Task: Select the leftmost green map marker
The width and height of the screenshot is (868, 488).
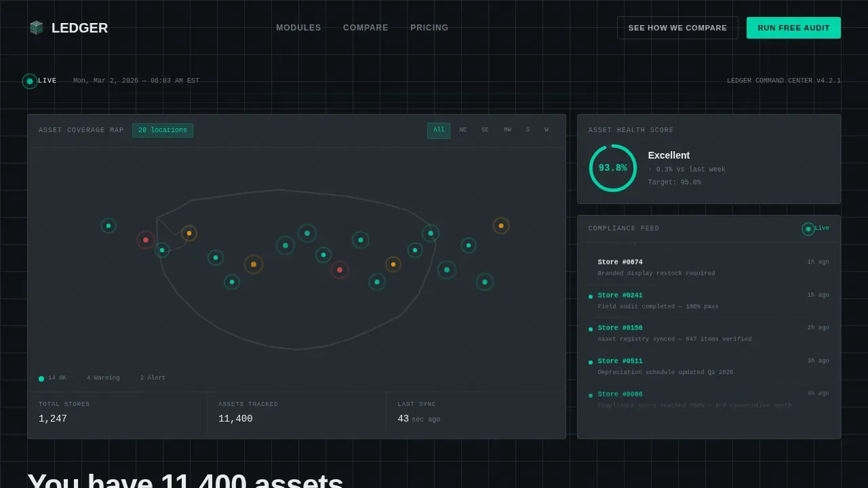Action: coord(108,226)
